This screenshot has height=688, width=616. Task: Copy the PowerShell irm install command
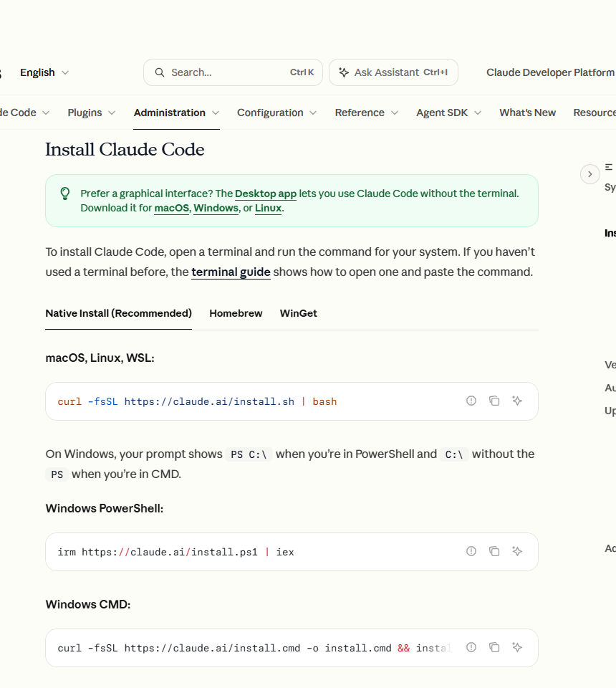pyautogui.click(x=494, y=551)
